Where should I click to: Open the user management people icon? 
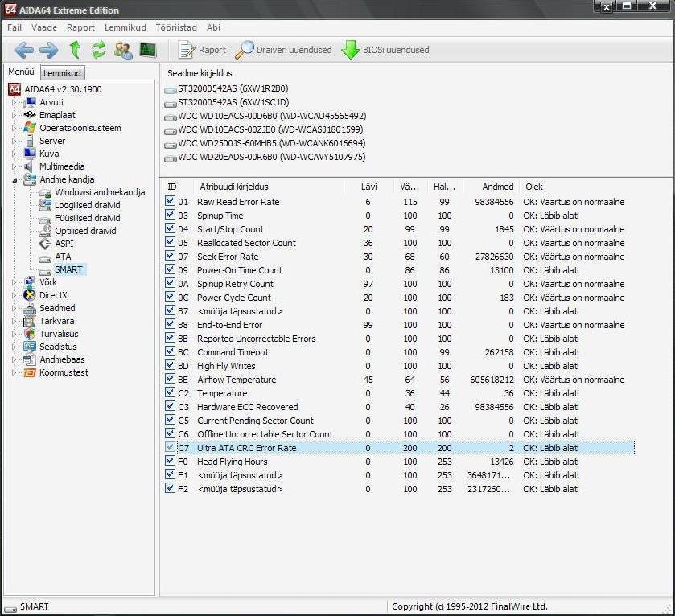(x=123, y=50)
